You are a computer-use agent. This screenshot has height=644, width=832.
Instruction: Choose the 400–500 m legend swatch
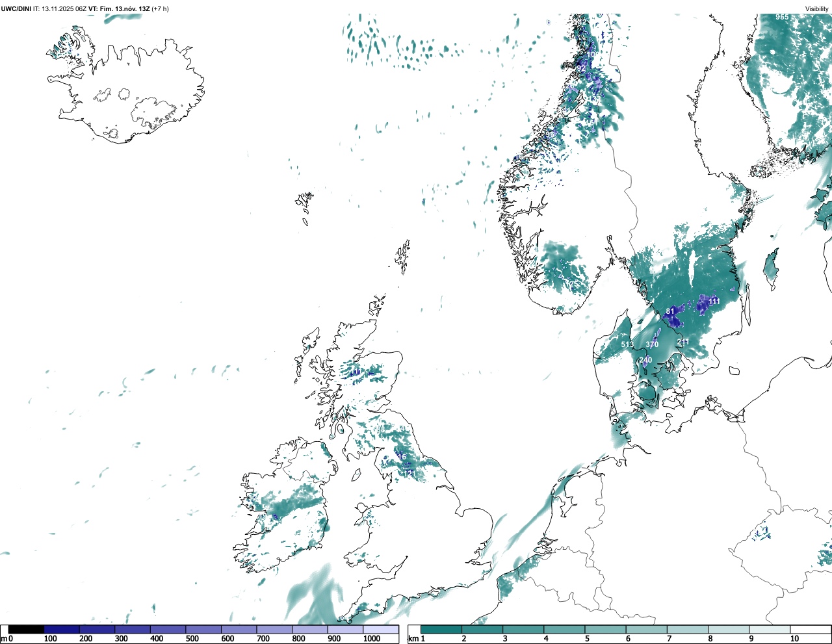point(168,630)
